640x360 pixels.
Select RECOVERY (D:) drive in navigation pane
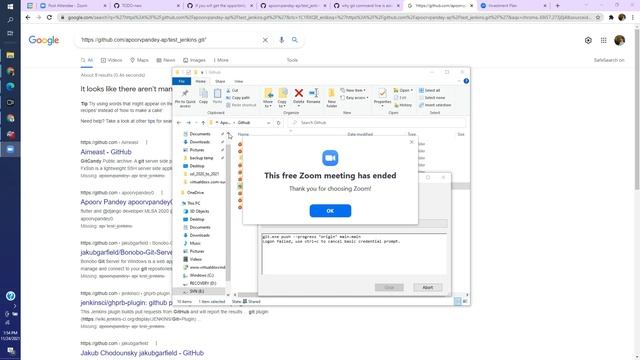pyautogui.click(x=203, y=283)
